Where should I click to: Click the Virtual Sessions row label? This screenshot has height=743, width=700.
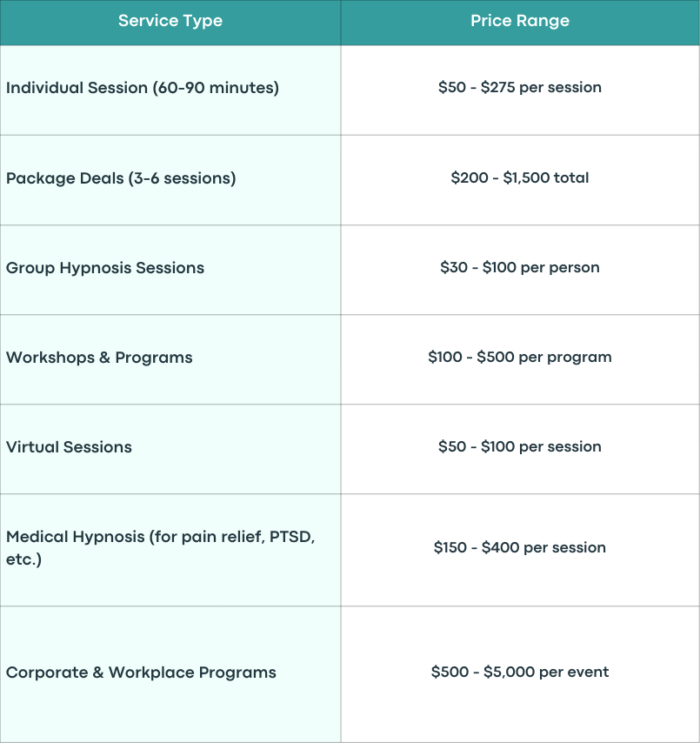[x=69, y=447]
